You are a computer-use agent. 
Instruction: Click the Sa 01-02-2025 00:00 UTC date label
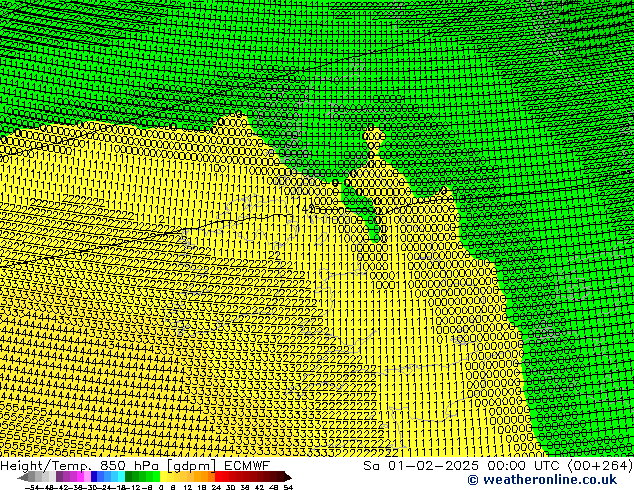[x=463, y=465]
